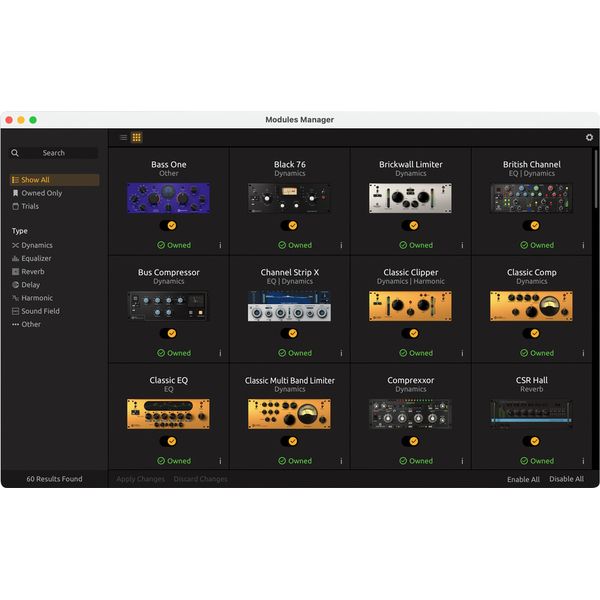600x600 pixels.
Task: Filter by Reverb type
Action: [28, 272]
